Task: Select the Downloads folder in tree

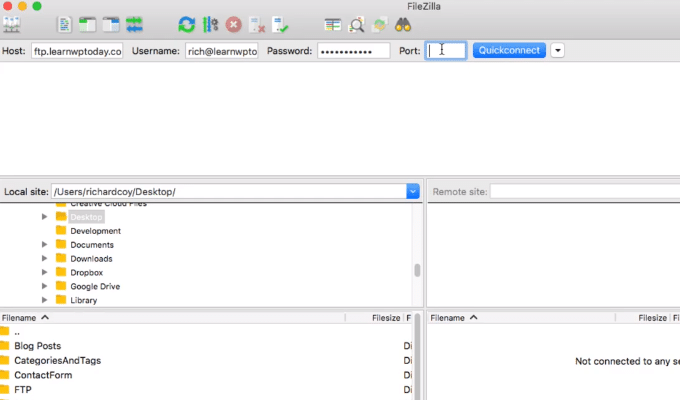Action: (x=91, y=259)
